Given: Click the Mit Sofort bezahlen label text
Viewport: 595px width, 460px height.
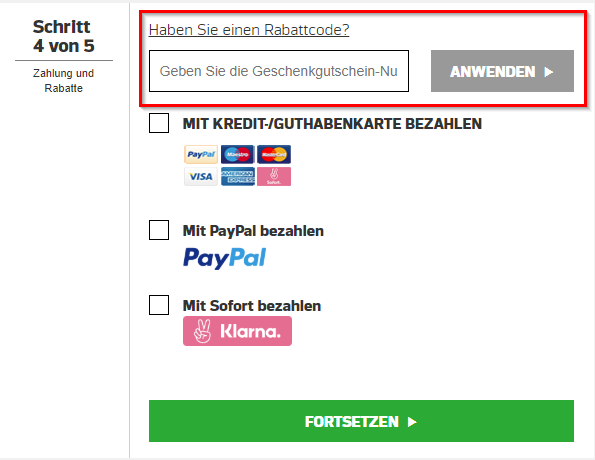Looking at the screenshot, I should pyautogui.click(x=252, y=306).
